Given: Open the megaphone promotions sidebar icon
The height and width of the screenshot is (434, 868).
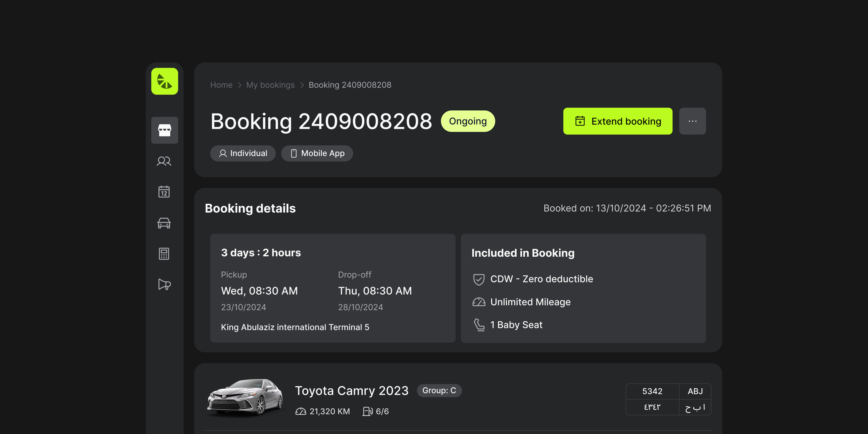Looking at the screenshot, I should click(164, 284).
